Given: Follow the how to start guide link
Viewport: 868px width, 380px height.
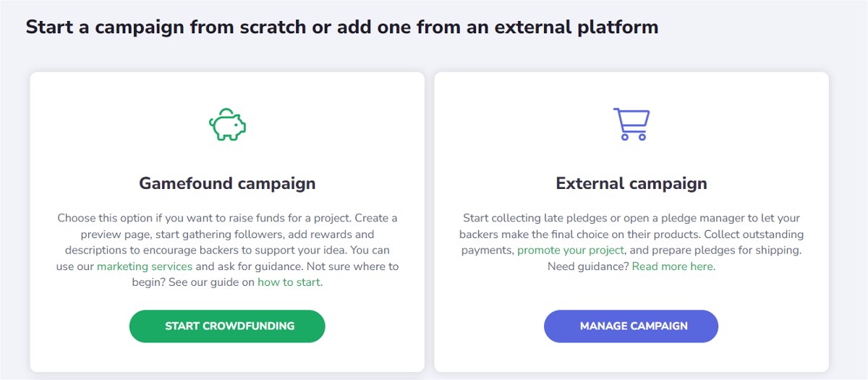Looking at the screenshot, I should coord(289,282).
